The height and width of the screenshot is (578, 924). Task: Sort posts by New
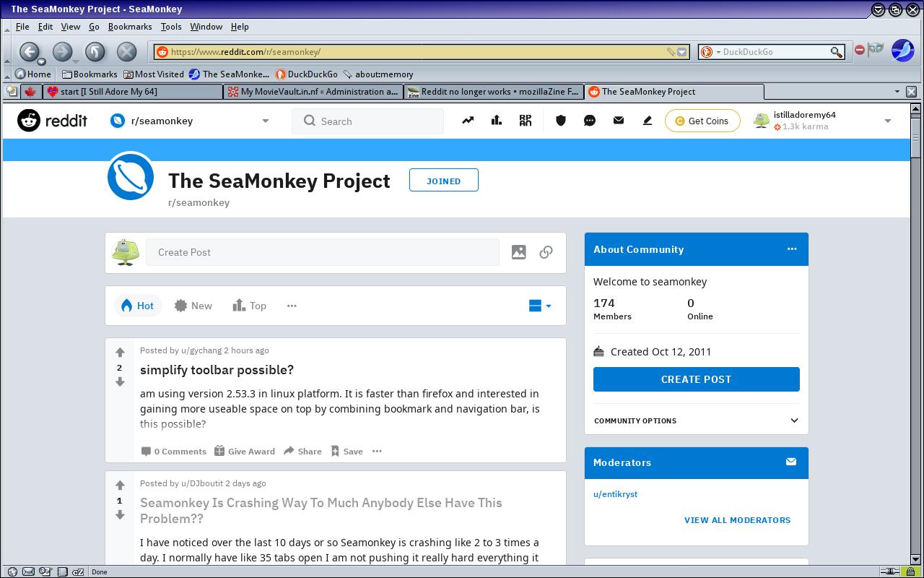click(193, 306)
